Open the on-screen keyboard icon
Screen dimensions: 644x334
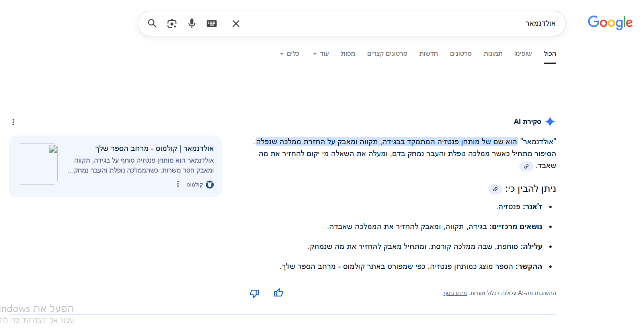pos(212,24)
